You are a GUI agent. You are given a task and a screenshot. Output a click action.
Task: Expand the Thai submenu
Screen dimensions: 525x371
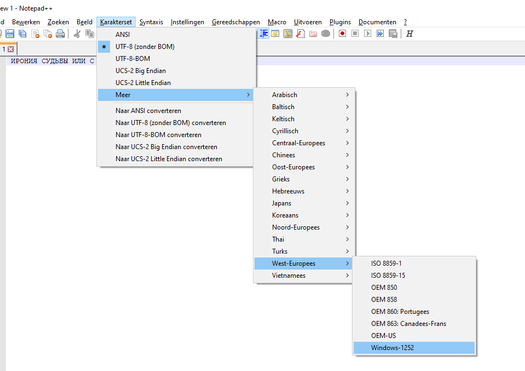point(304,239)
